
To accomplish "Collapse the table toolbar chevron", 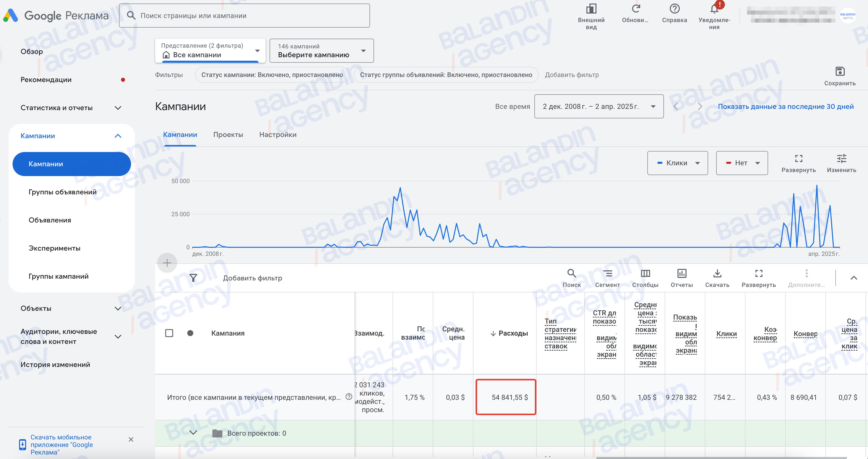I will (x=853, y=278).
